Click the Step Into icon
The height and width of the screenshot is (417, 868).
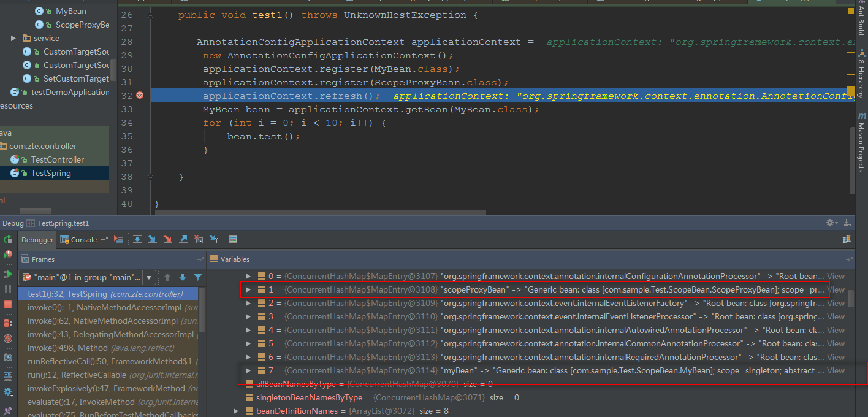pyautogui.click(x=153, y=239)
